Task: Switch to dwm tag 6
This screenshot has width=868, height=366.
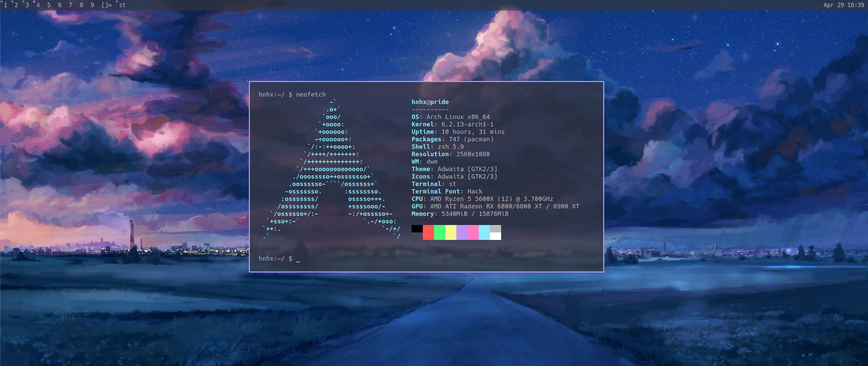Action: click(60, 5)
